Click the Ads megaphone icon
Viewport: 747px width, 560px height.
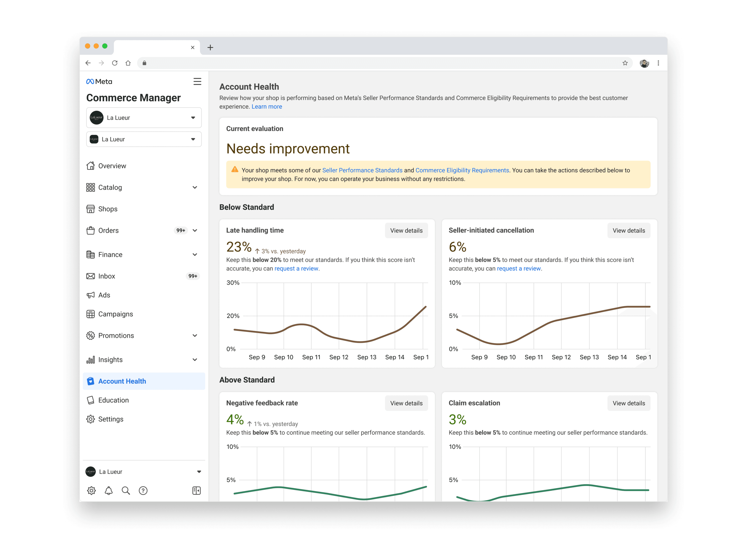click(x=90, y=295)
